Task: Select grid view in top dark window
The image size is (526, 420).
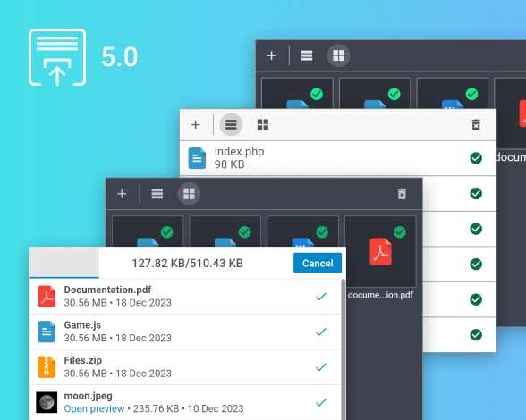Action: [x=338, y=55]
